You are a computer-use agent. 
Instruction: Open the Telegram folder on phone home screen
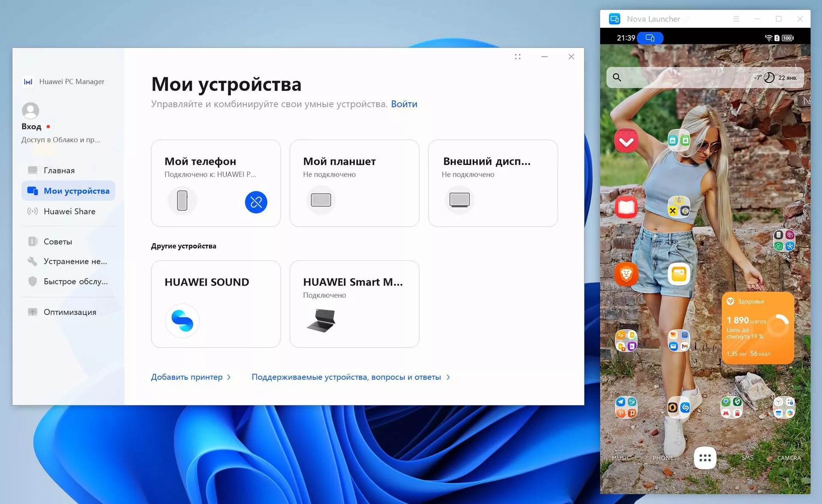[626, 407]
